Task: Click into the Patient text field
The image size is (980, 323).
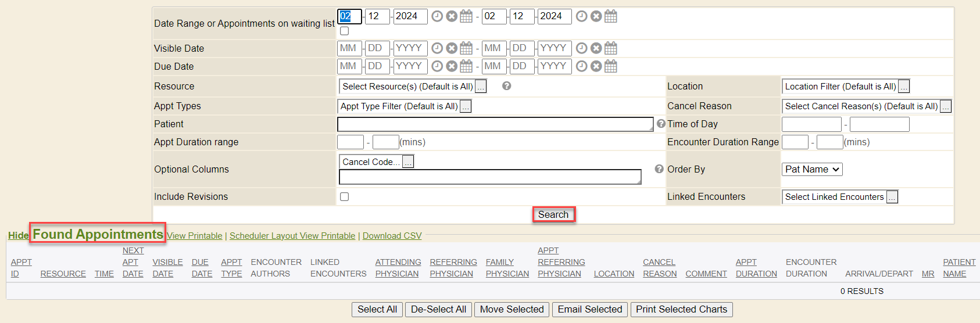Action: pyautogui.click(x=495, y=124)
